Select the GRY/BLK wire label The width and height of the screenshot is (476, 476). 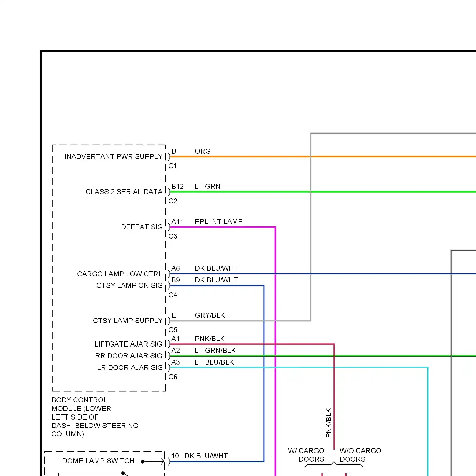[210, 315]
